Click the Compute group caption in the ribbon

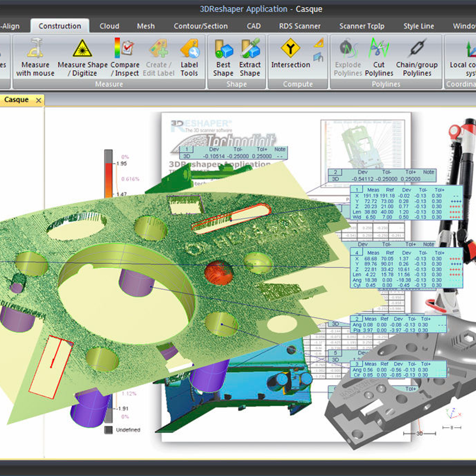[298, 84]
